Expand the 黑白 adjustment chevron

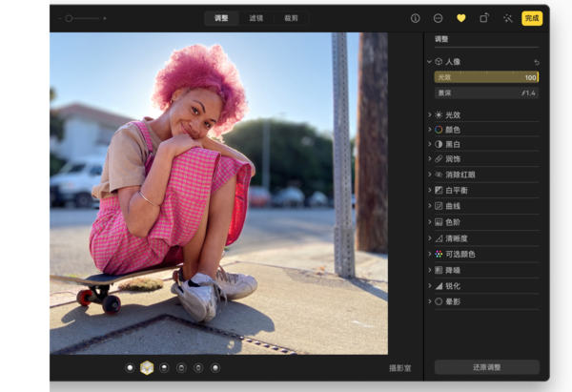[429, 144]
